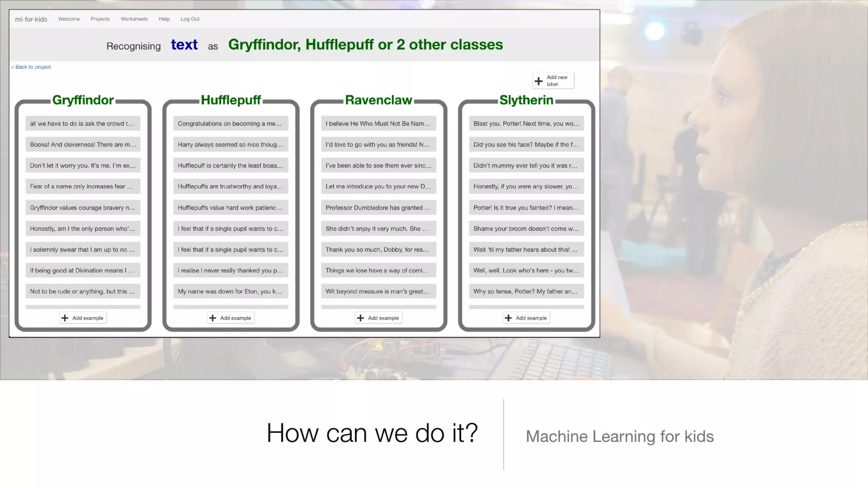The image size is (868, 488).
Task: Select 'I solemnly swear that I am up to no' example
Action: pyautogui.click(x=83, y=250)
